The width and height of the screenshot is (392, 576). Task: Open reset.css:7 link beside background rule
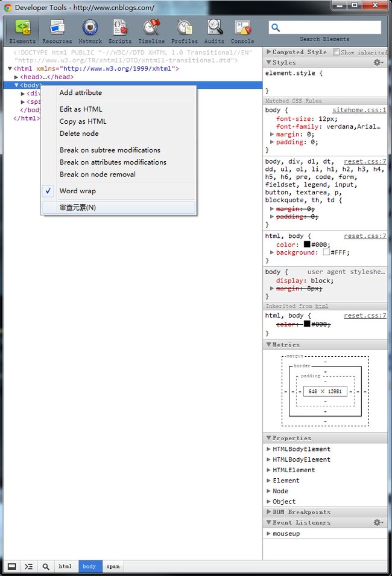pyautogui.click(x=365, y=236)
